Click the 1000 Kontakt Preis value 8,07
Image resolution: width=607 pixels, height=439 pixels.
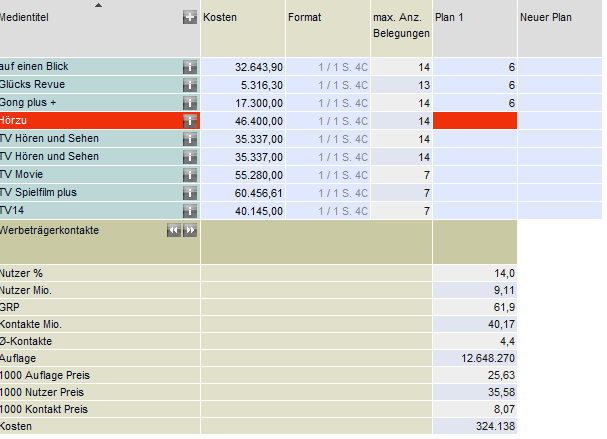[504, 410]
